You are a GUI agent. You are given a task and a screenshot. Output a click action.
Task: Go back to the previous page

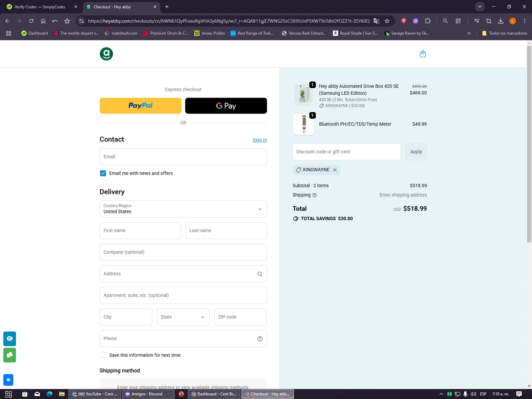(x=7, y=21)
